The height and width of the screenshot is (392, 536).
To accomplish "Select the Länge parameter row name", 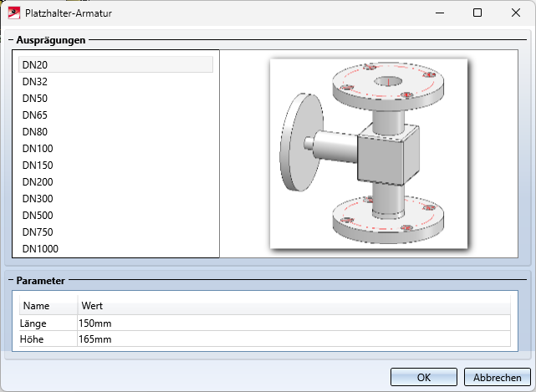I will (x=48, y=323).
